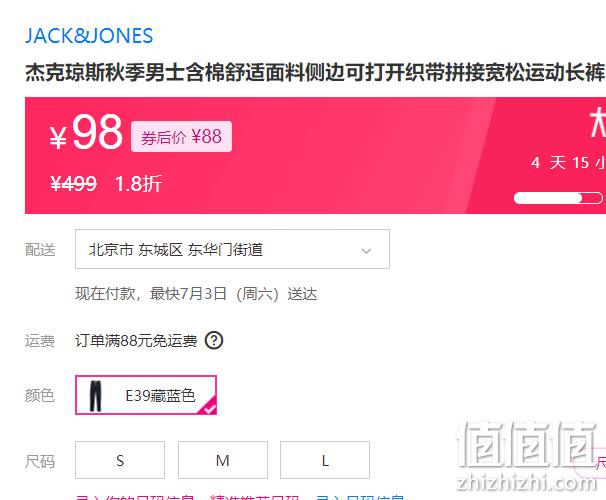This screenshot has height=500, width=606.
Task: Choose size S
Action: [x=120, y=460]
